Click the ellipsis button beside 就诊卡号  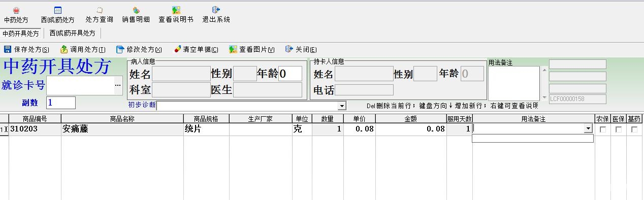[118, 85]
